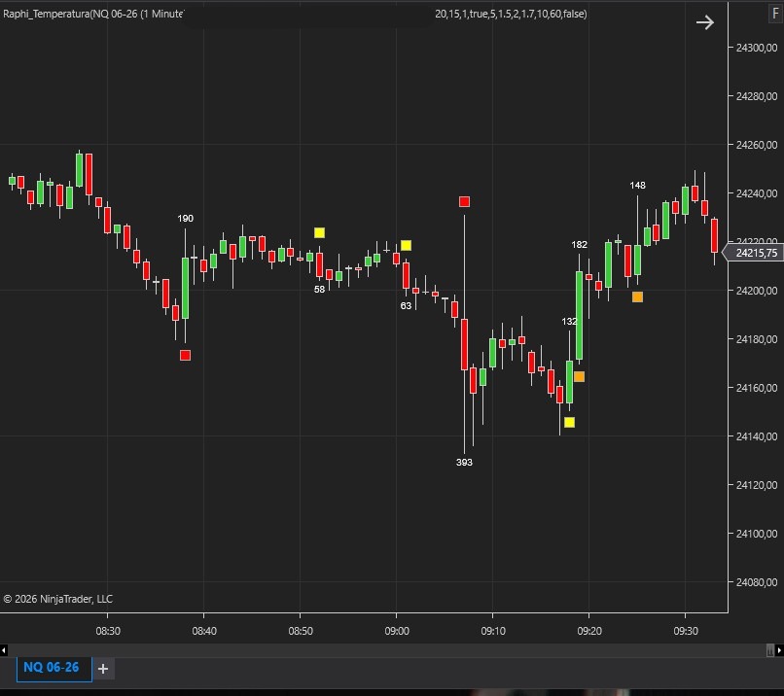This screenshot has height=696, width=784.
Task: Select the orange square marker beneath the 148 candle
Action: pyautogui.click(x=637, y=296)
